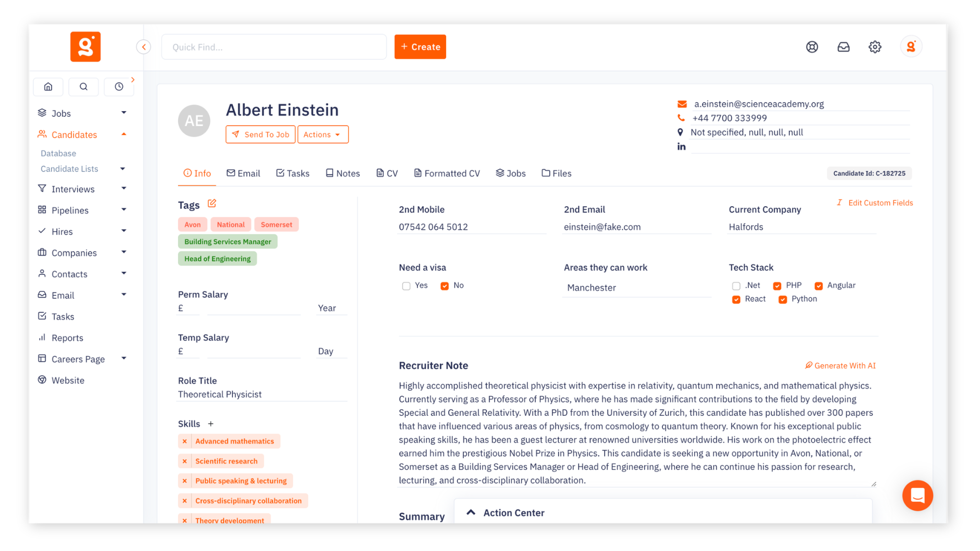The height and width of the screenshot is (551, 980).
Task: Click the LinkedIn icon in contact details
Action: [x=681, y=146]
